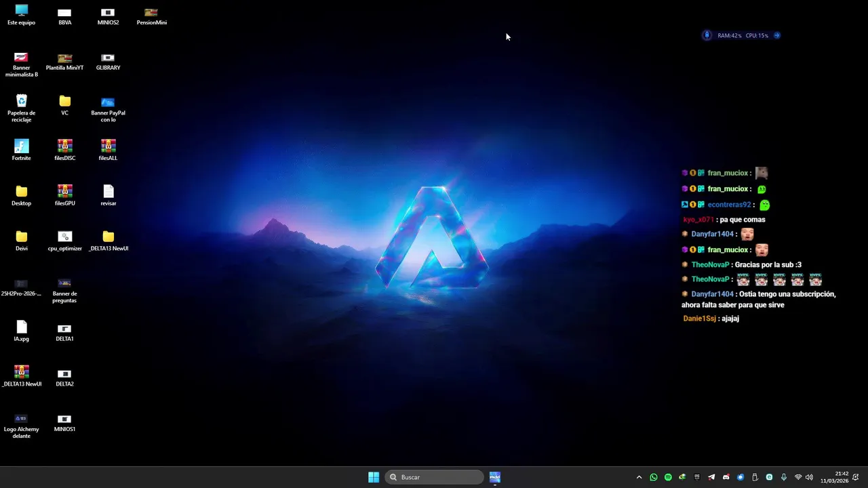This screenshot has width=868, height=488.
Task: Open the Windows Start menu
Action: pyautogui.click(x=374, y=477)
